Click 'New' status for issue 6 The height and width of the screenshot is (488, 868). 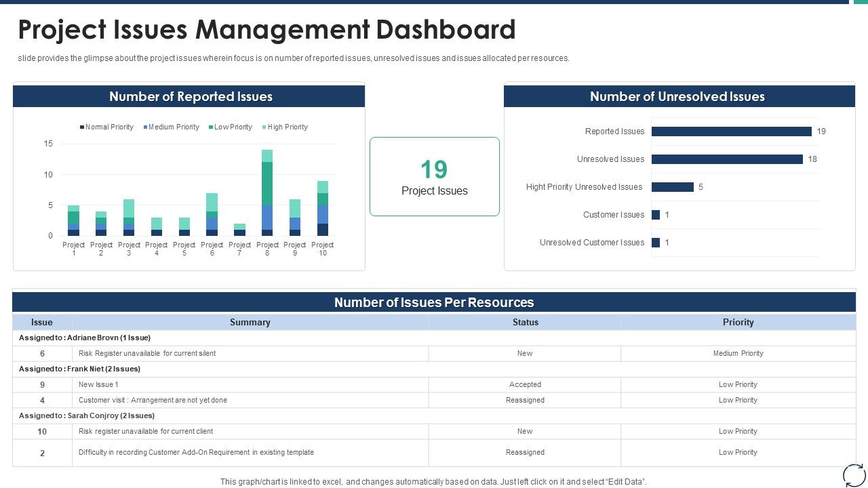(525, 353)
